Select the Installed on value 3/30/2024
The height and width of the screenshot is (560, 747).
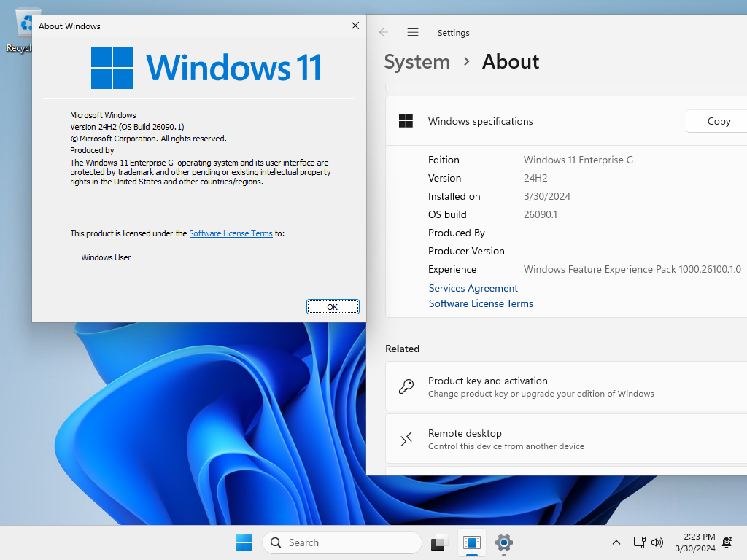coord(547,196)
